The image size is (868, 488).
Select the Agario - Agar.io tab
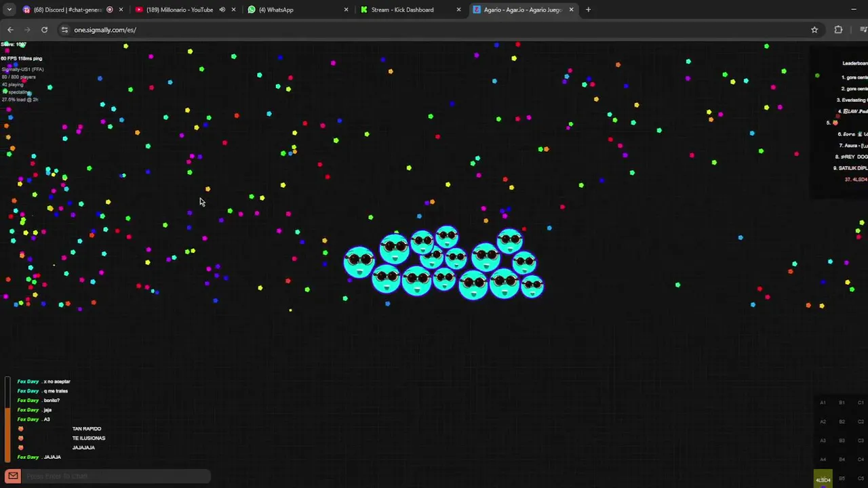point(523,9)
